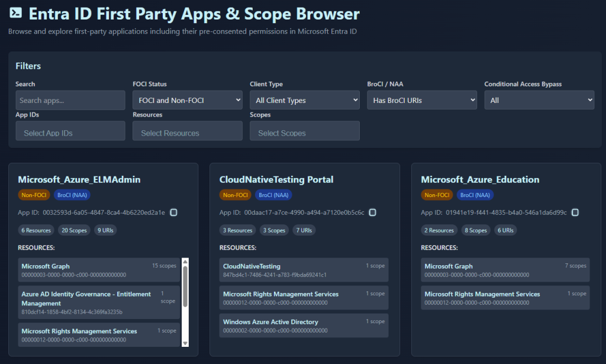The width and height of the screenshot is (606, 364).
Task: Click the 7 URIs badge on CloudNativeTesting Portal
Action: pyautogui.click(x=304, y=230)
